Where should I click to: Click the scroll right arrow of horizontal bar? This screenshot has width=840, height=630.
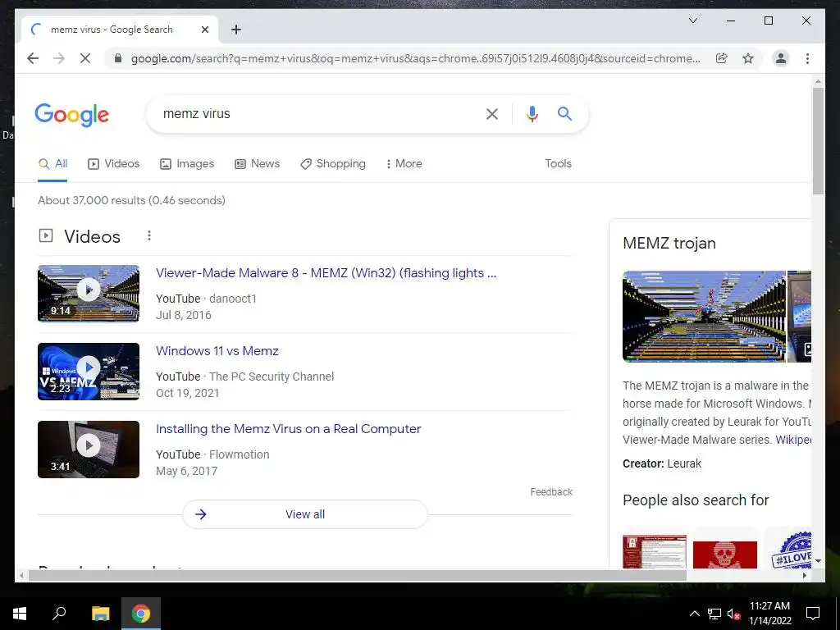pos(804,576)
